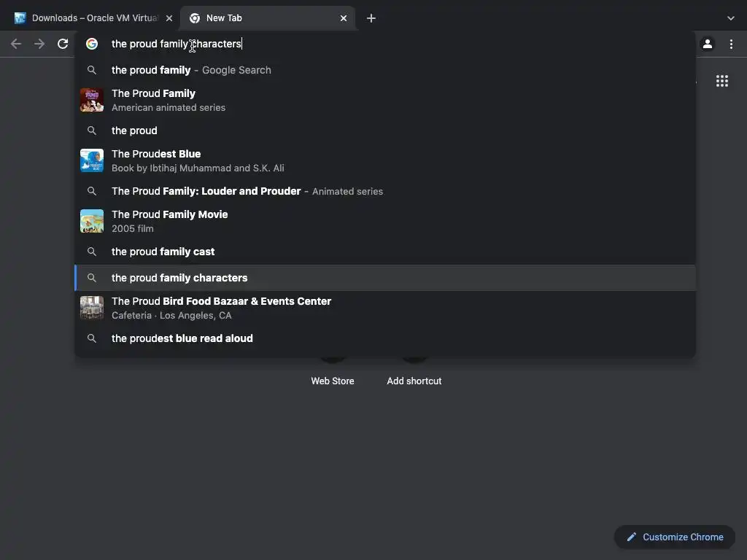The image size is (747, 560).
Task: Open the Chrome profile avatar
Action: tap(707, 44)
